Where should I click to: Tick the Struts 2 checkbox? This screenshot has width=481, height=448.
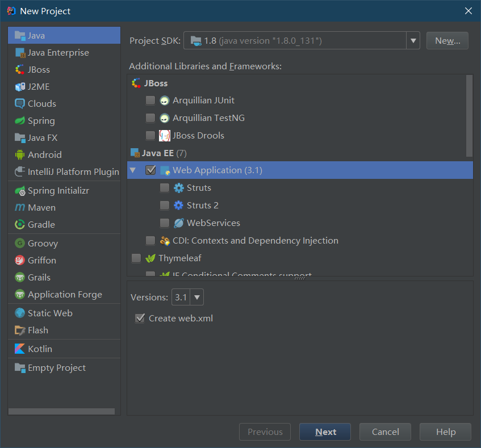click(x=165, y=206)
